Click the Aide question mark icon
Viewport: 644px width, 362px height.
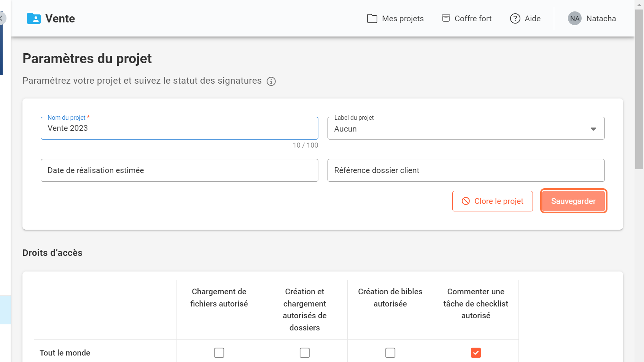point(515,19)
